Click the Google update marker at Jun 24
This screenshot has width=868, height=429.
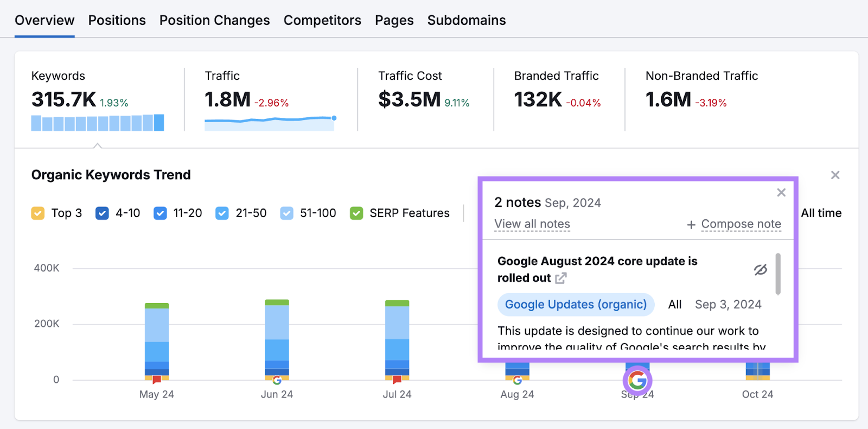pos(277,380)
